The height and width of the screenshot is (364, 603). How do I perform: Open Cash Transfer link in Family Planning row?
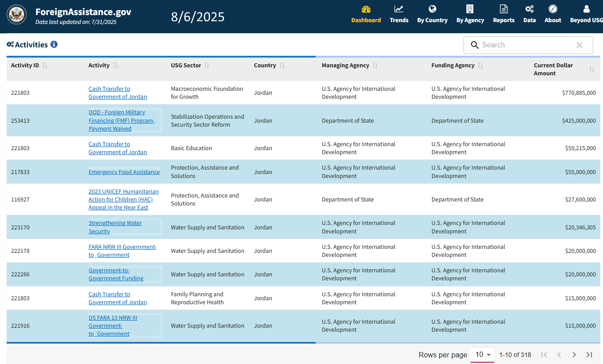coord(118,298)
